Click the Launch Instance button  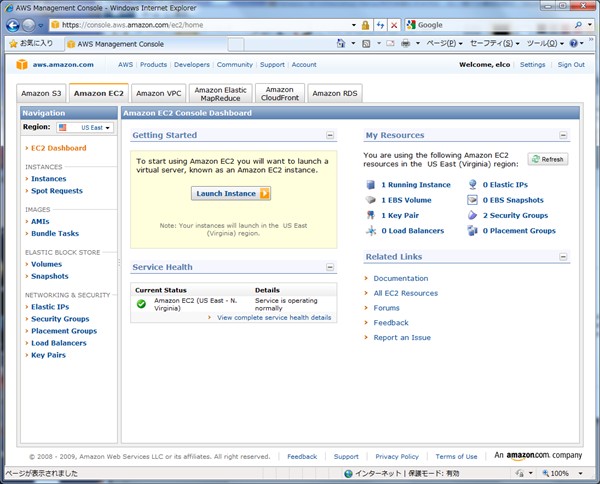point(231,194)
